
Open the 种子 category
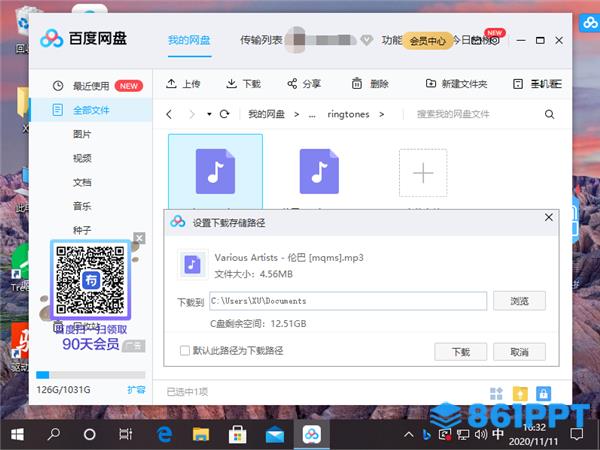82,230
